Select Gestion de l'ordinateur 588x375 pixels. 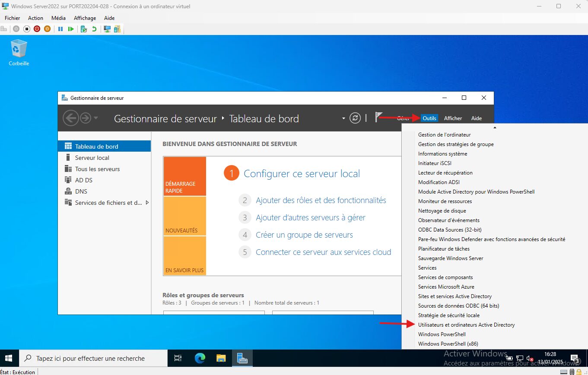444,135
